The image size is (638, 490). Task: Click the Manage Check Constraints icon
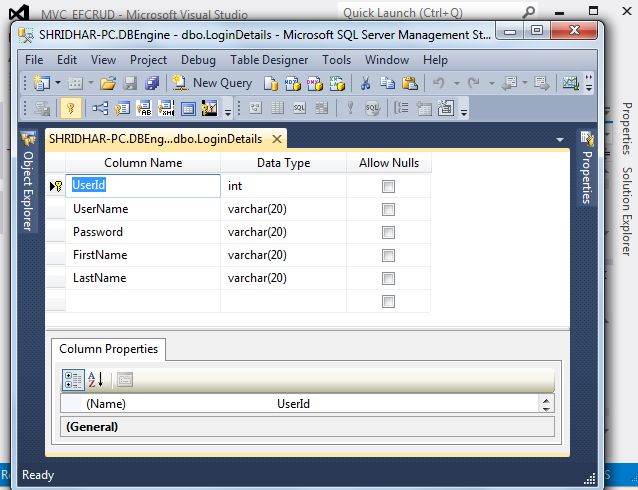pos(188,109)
